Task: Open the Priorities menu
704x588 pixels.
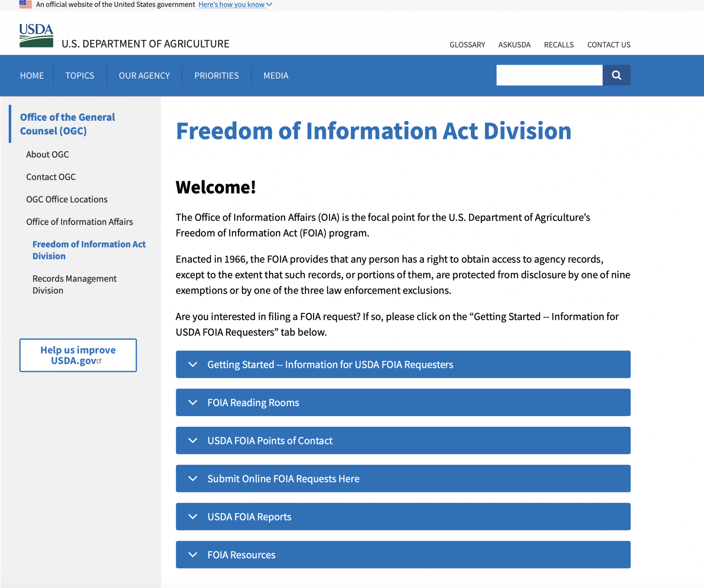Action: click(x=217, y=76)
